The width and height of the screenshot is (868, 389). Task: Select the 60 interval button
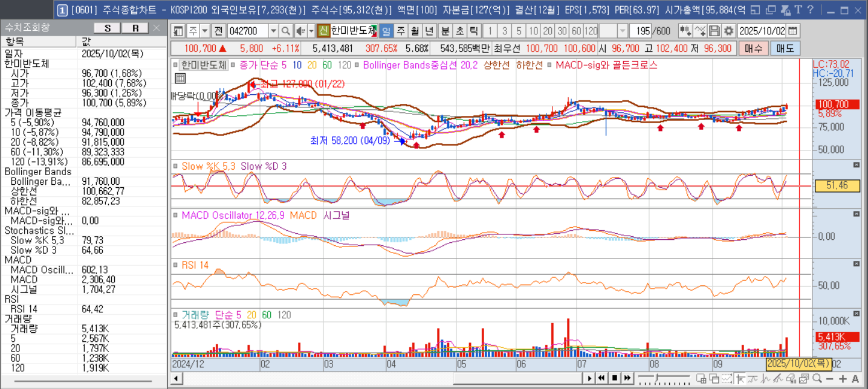click(x=576, y=31)
